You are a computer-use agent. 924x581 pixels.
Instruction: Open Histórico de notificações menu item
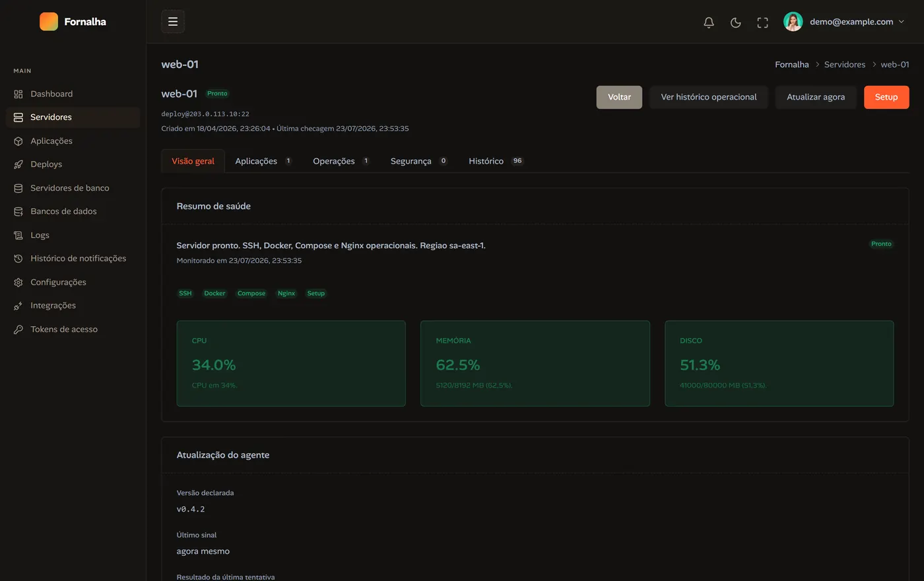pos(73,259)
